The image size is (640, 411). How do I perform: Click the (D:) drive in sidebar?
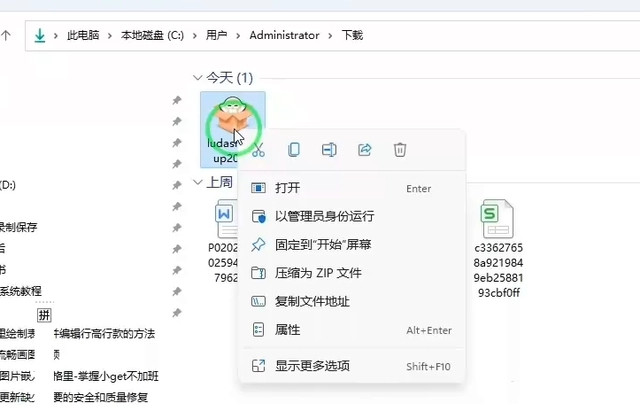[8, 185]
